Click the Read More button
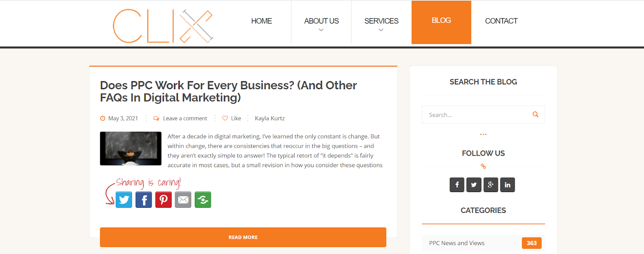The image size is (644, 254). (243, 237)
